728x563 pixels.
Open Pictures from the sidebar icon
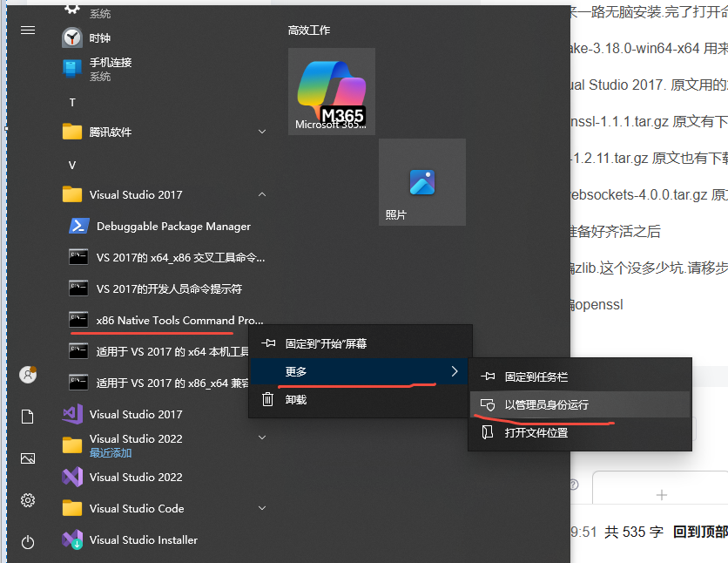coord(28,458)
